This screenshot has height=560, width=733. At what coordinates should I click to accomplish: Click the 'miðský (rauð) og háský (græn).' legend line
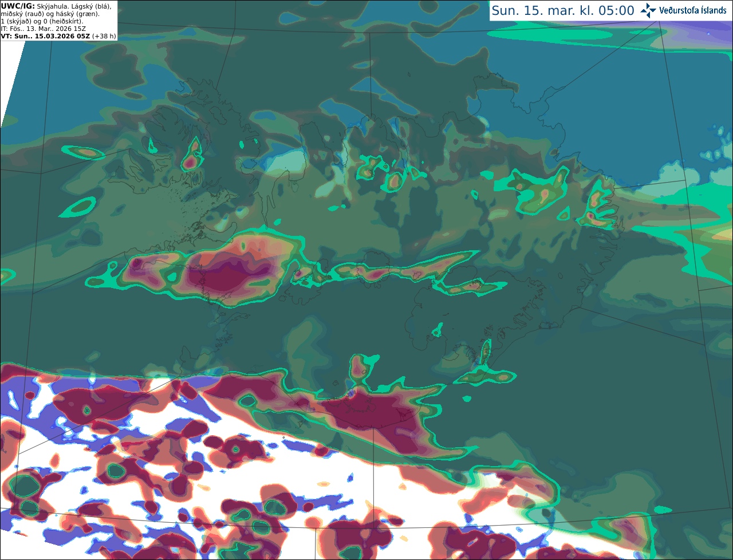tap(50, 14)
